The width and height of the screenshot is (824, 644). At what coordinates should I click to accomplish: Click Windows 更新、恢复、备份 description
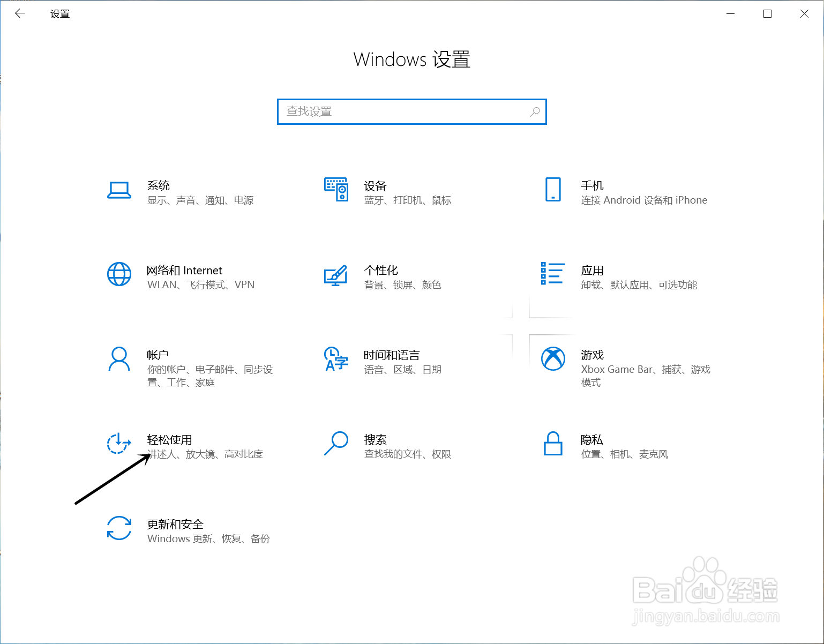[208, 539]
